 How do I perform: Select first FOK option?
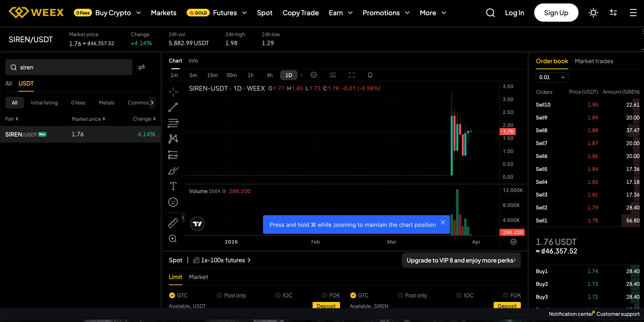pyautogui.click(x=324, y=295)
